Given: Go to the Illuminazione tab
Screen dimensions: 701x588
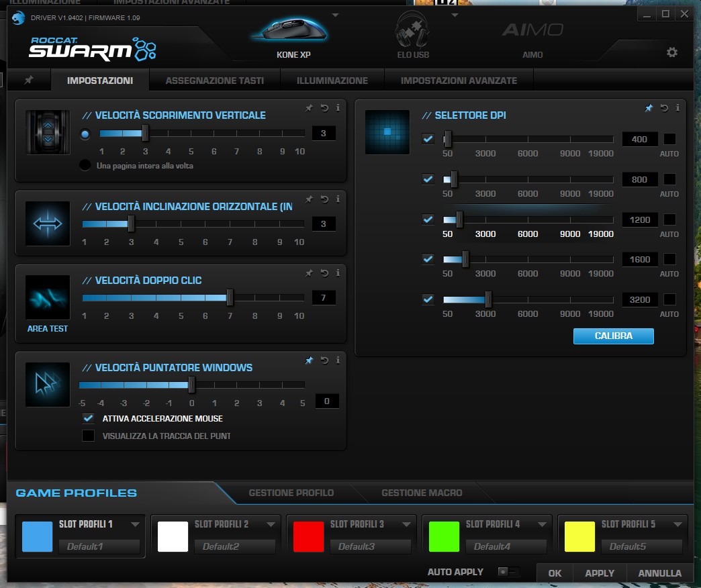Looking at the screenshot, I should [332, 81].
